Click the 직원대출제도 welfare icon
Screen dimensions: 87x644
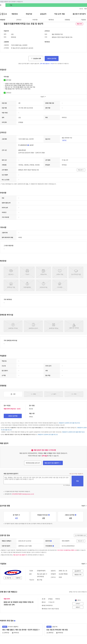point(27,285)
